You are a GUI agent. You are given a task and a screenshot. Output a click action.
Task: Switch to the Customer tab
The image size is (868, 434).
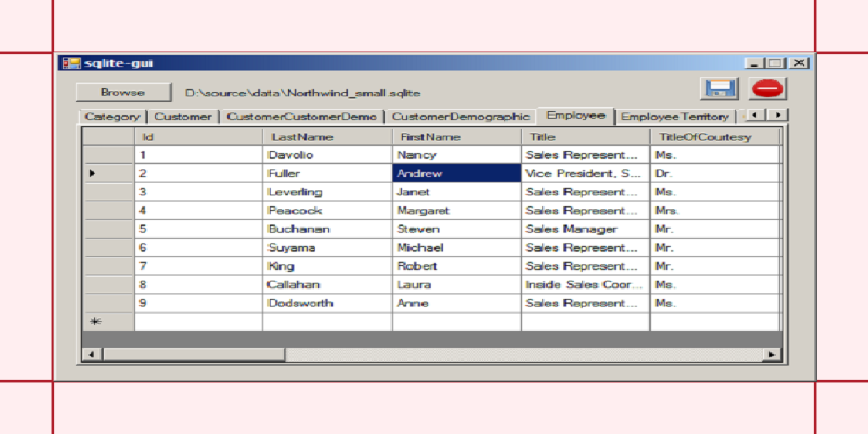[x=183, y=116]
